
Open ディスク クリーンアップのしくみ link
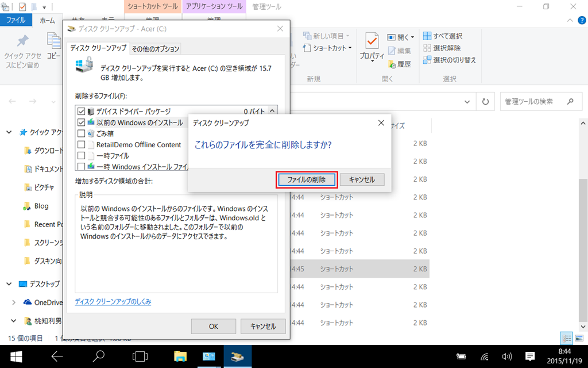(x=113, y=301)
